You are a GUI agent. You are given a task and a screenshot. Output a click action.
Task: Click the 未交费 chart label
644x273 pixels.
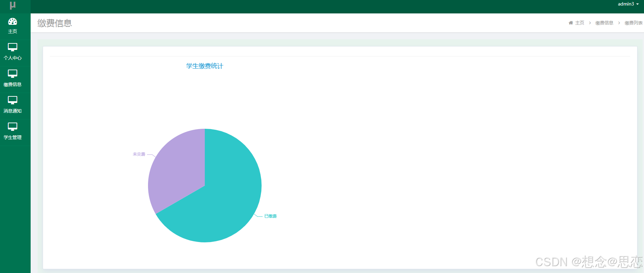point(139,154)
